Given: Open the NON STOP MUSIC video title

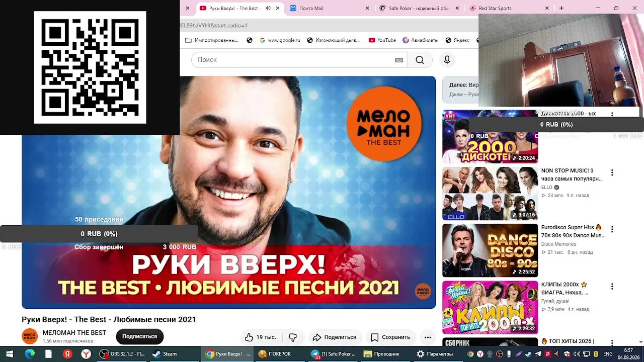Looking at the screenshot, I should coord(572,174).
